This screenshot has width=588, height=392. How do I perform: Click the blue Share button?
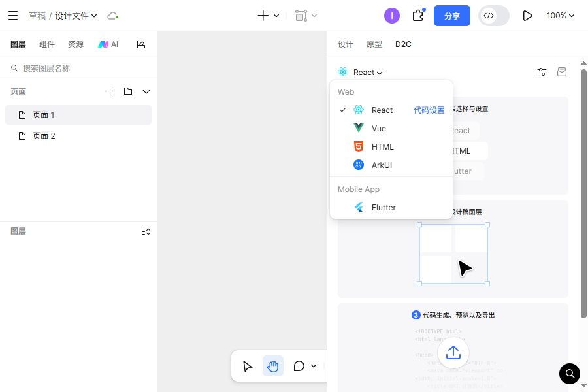point(452,16)
